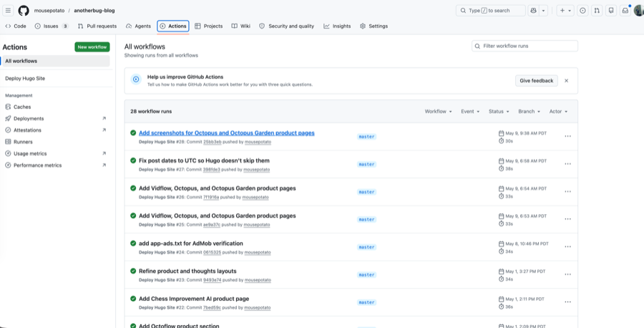Click commit hash 9493e74
The width and height of the screenshot is (644, 328).
213,280
